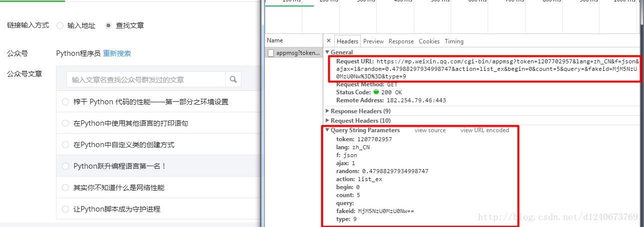The width and height of the screenshot is (644, 227).
Task: Open the Response tab
Action: pos(401,41)
